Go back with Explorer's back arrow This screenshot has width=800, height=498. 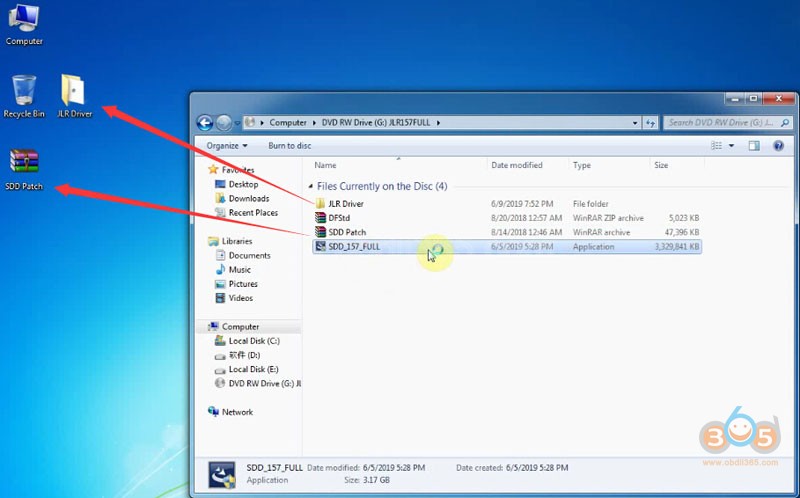click(205, 122)
